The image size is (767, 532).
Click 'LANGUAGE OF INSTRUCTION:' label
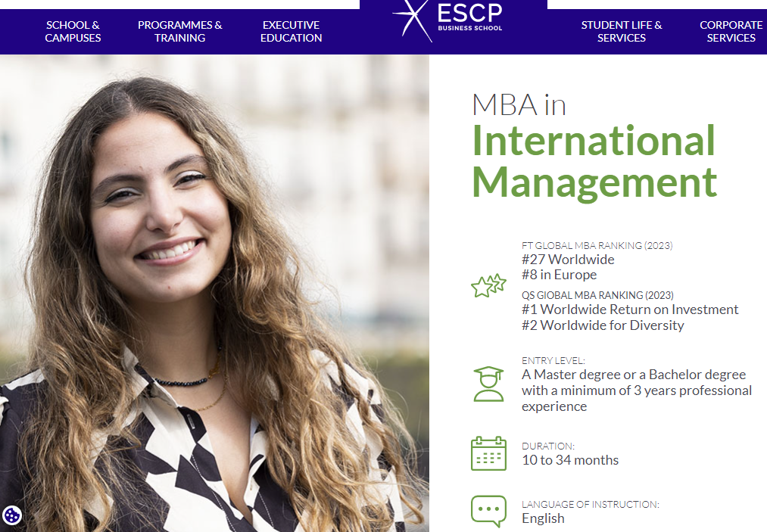(591, 505)
